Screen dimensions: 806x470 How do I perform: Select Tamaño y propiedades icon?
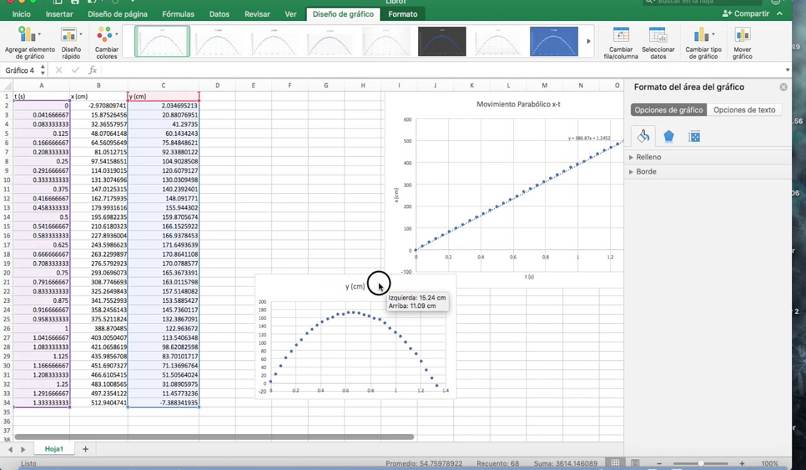click(694, 137)
